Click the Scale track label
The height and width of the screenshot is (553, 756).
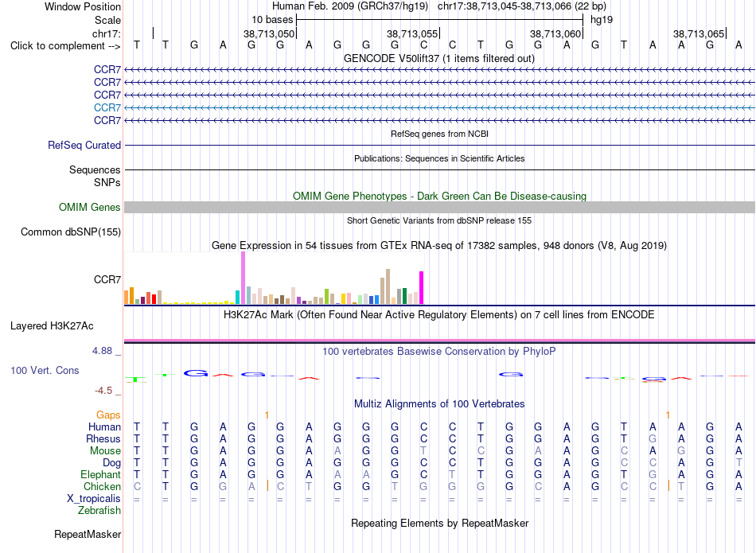pyautogui.click(x=107, y=20)
